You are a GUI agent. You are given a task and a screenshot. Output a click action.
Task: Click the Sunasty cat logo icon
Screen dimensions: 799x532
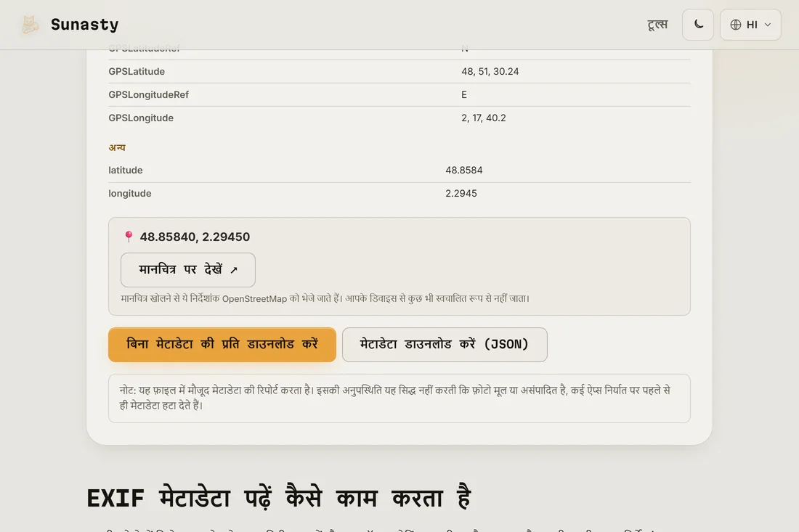30,25
